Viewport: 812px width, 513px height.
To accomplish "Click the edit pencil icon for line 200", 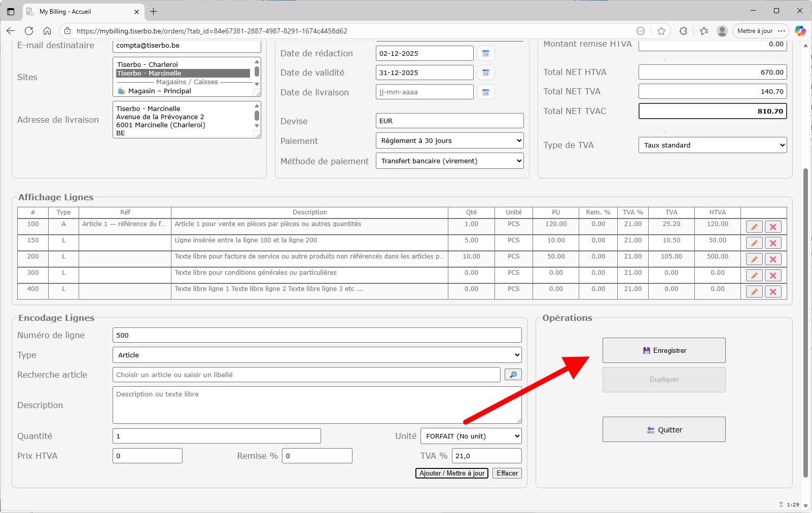I will (754, 260).
